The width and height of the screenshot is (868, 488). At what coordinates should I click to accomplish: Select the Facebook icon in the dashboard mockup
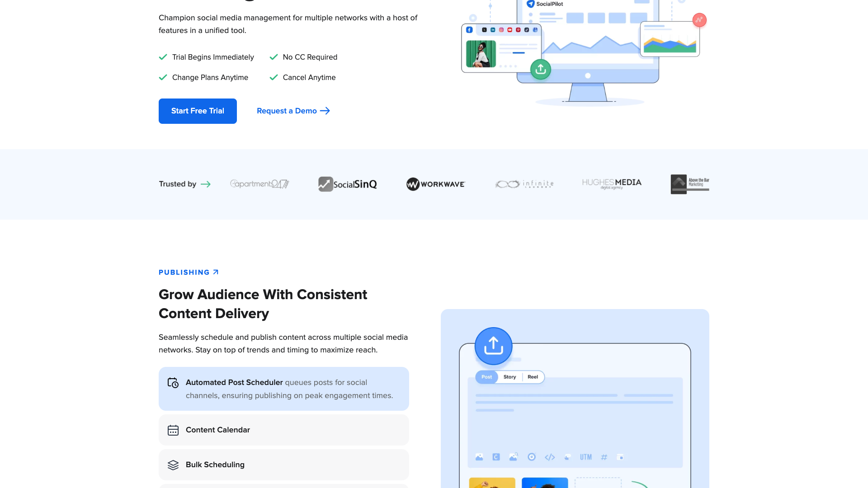point(469,29)
